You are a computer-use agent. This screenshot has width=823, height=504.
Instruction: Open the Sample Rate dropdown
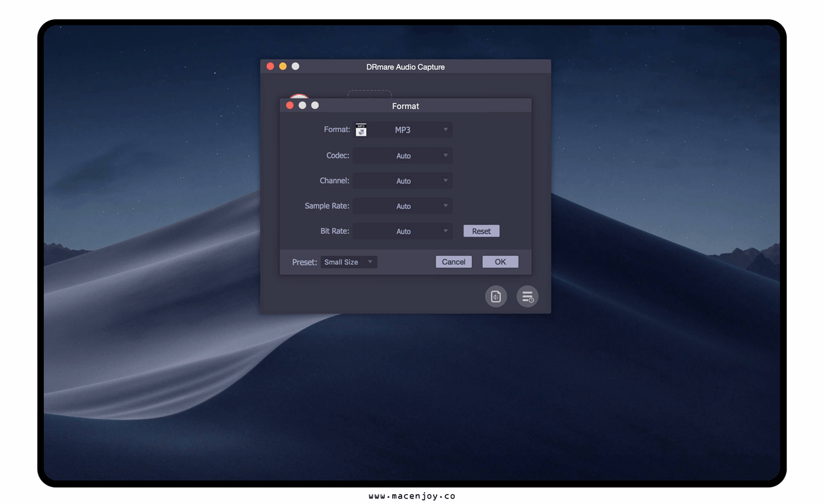403,206
